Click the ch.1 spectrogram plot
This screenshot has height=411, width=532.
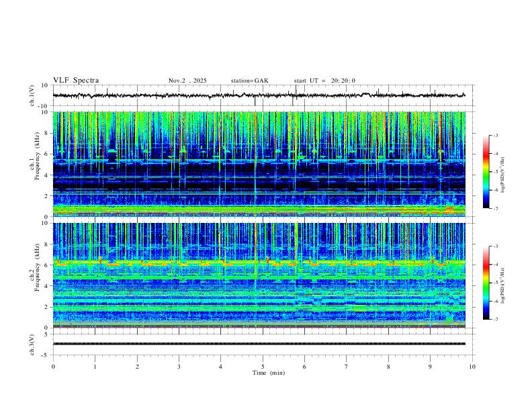tap(259, 164)
